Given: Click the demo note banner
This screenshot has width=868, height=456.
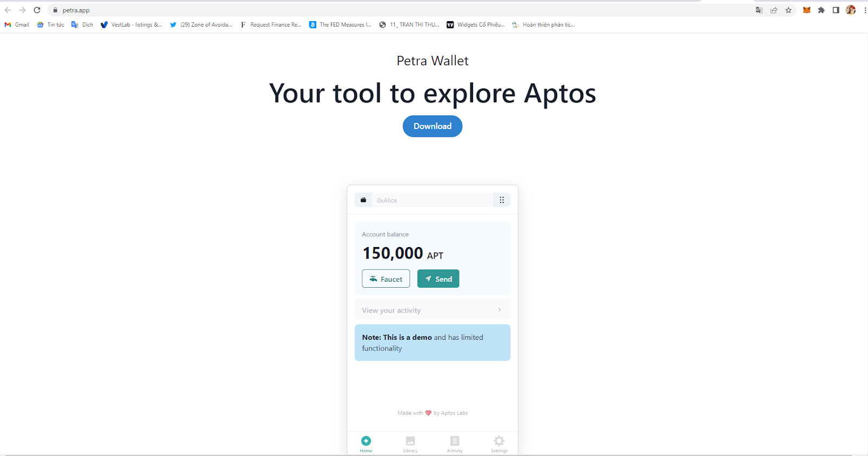Looking at the screenshot, I should 432,343.
